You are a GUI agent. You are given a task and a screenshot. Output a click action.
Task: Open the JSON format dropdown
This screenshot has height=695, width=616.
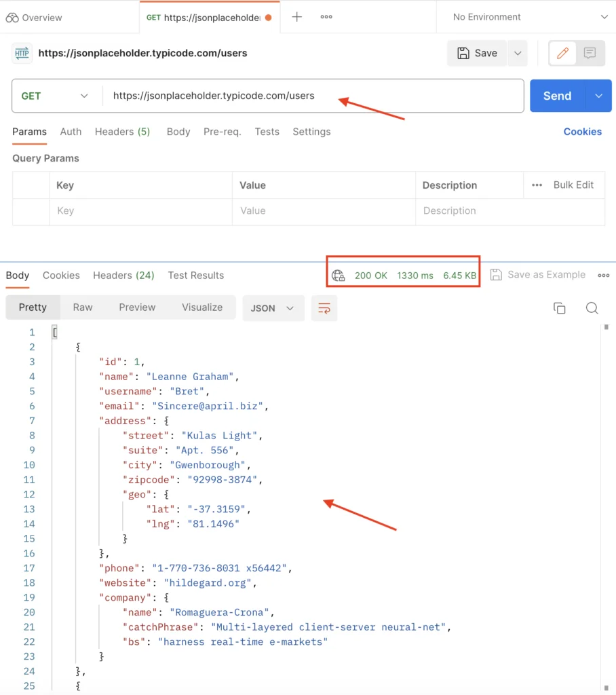pyautogui.click(x=273, y=309)
